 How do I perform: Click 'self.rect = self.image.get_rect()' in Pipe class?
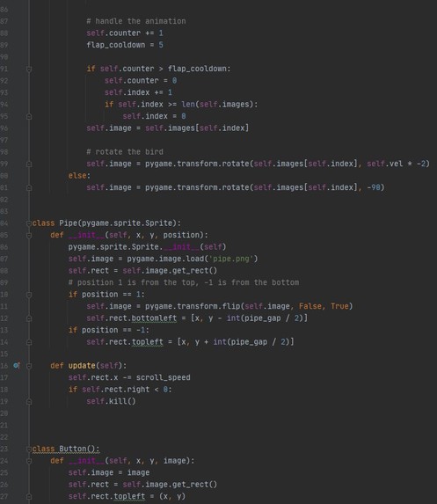142,271
